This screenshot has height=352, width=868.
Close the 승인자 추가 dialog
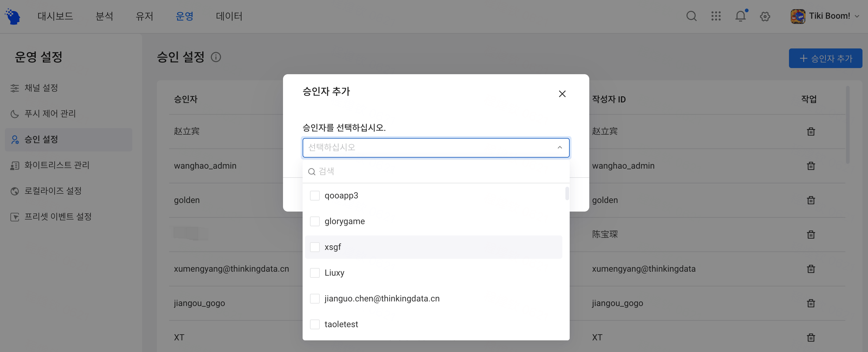pos(562,94)
